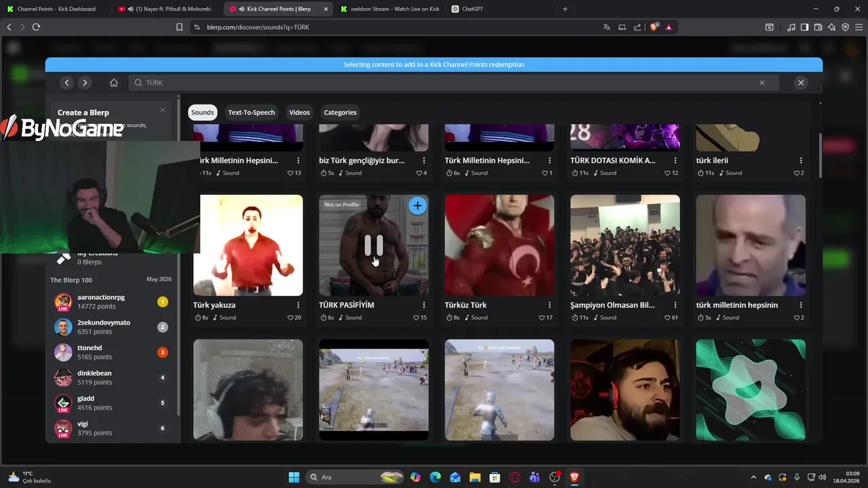Go forward using Blerp panel forward arrow
The image size is (868, 488).
point(85,83)
